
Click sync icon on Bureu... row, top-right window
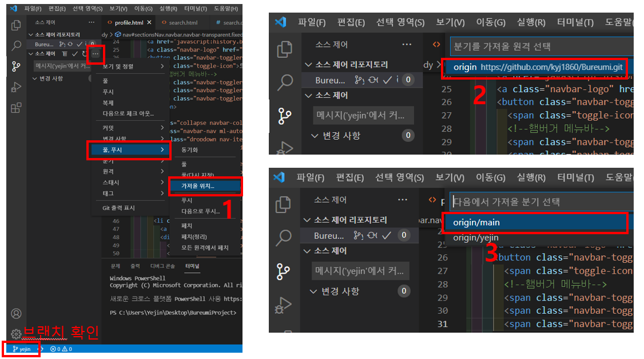pyautogui.click(x=373, y=80)
